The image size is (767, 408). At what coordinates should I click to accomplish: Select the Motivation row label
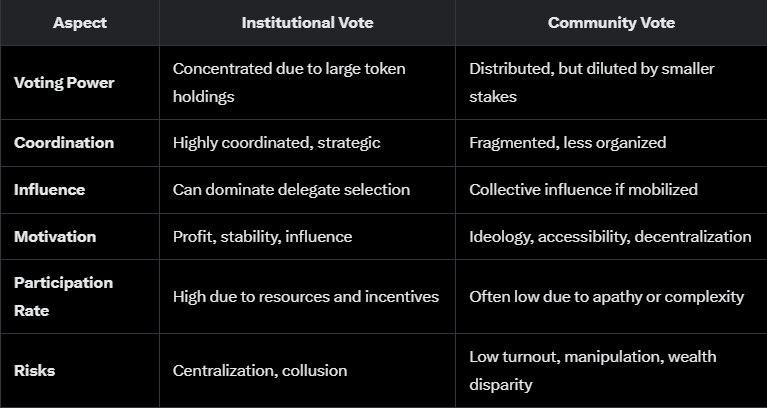[x=55, y=237]
